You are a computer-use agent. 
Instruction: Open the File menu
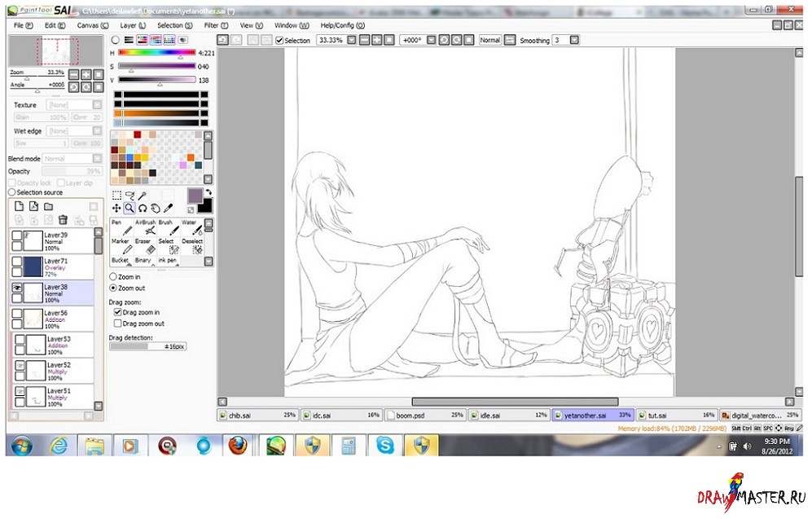(23, 25)
